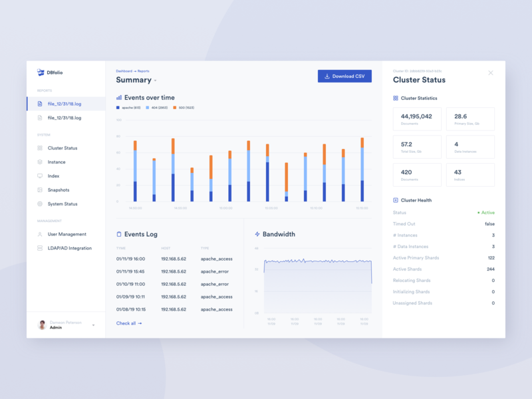Open the Admin user profile dropdown arrow
The width and height of the screenshot is (532, 399).
pos(93,325)
